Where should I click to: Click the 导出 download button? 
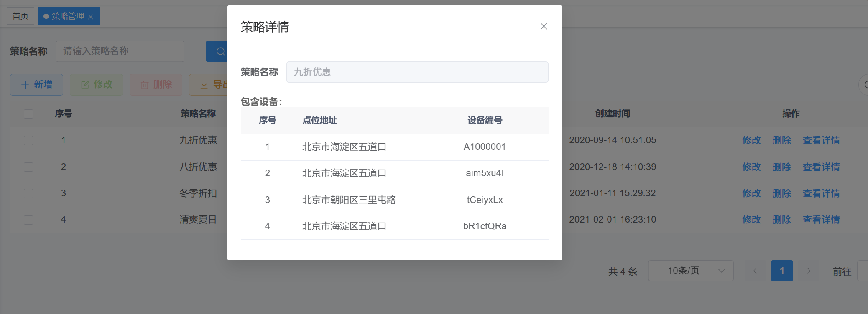pos(209,85)
